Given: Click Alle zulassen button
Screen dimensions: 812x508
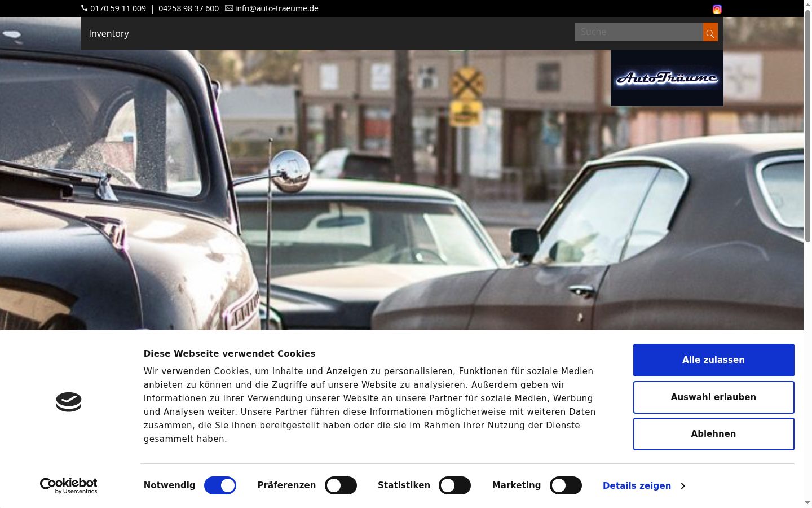Looking at the screenshot, I should pos(713,360).
